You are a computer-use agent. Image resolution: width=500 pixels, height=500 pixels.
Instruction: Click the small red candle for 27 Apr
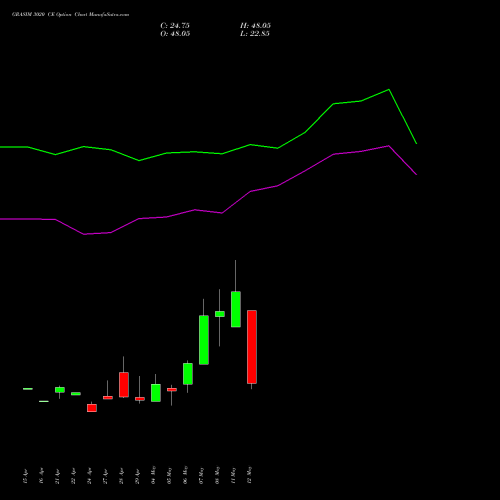pyautogui.click(x=108, y=398)
